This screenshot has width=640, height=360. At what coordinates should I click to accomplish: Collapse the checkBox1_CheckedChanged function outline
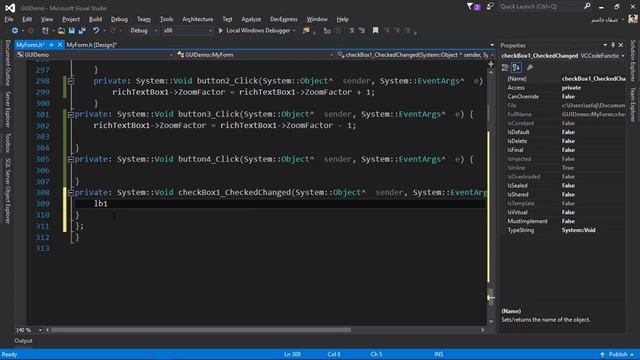71,193
